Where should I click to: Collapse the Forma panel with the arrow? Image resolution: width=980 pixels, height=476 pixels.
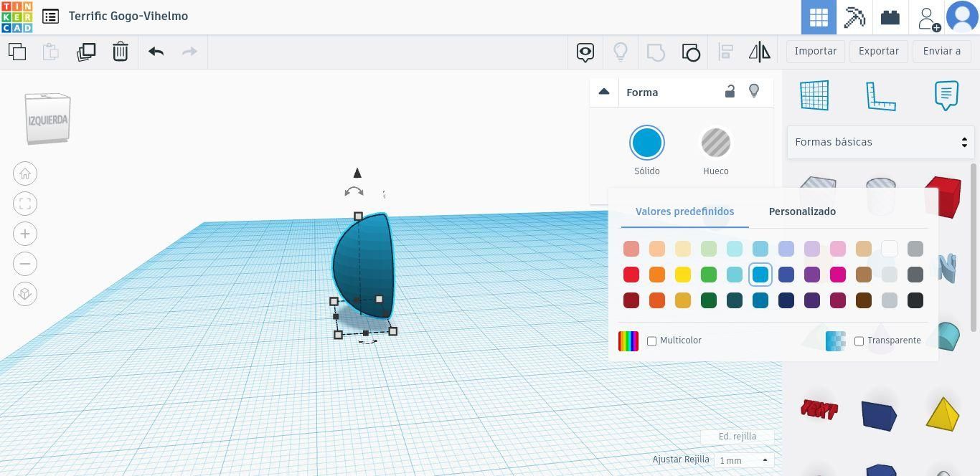pyautogui.click(x=604, y=92)
